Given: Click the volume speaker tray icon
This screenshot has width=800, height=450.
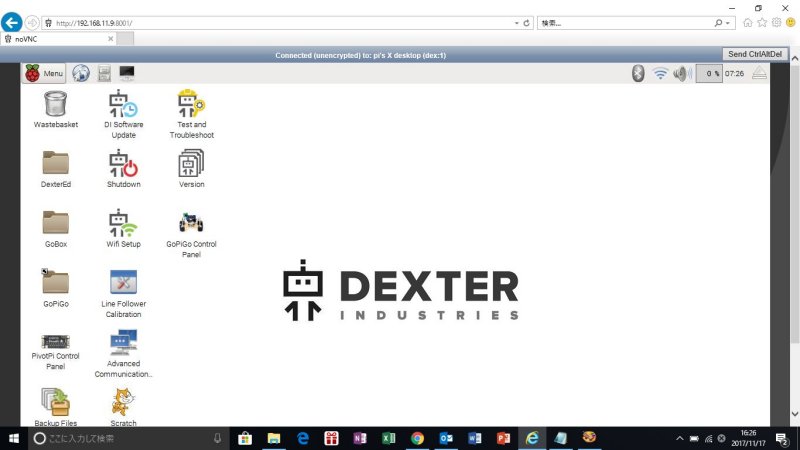Looking at the screenshot, I should point(682,73).
